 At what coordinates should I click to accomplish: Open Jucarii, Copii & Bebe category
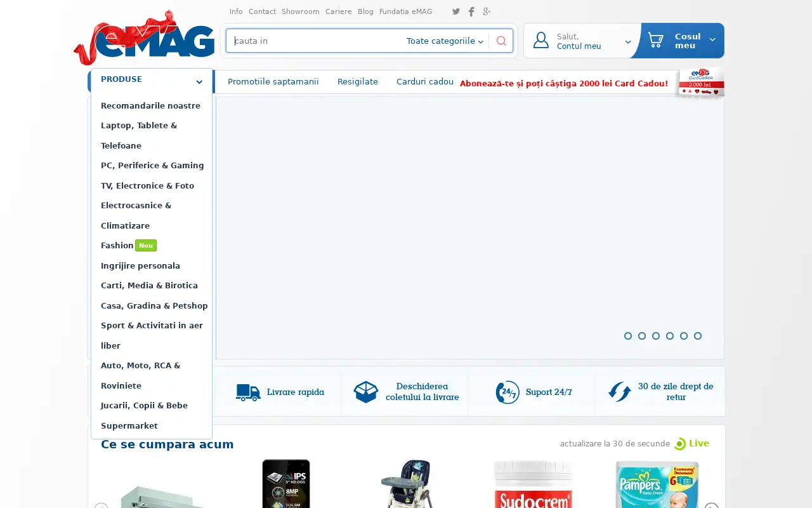[x=144, y=405]
